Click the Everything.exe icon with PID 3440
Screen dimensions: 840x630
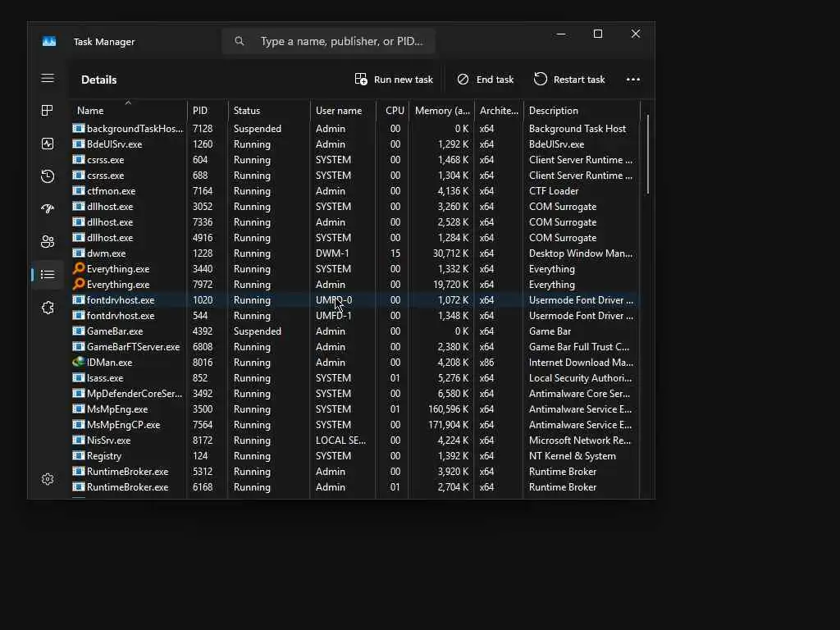[x=79, y=268]
